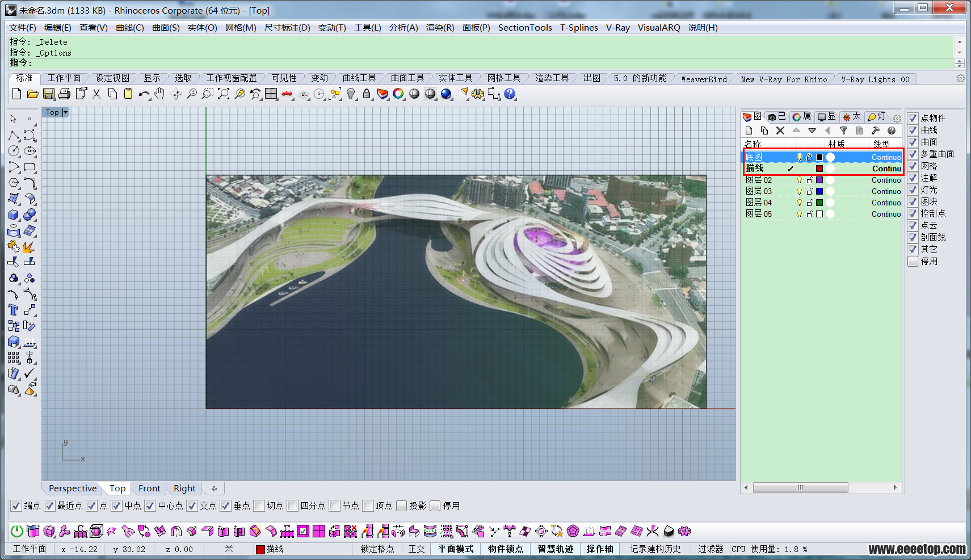This screenshot has height=560, width=971.
Task: Cut selection with the scissors icon
Action: [96, 94]
